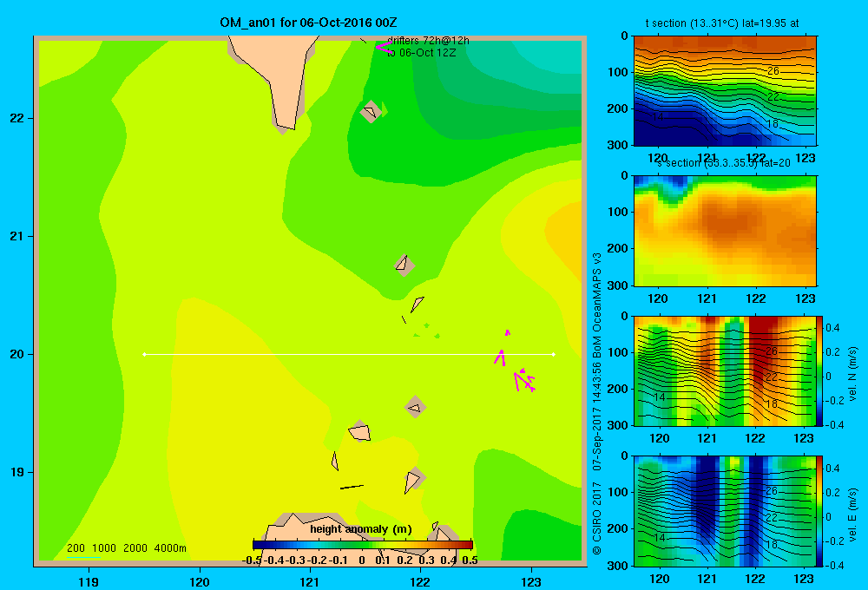Click the 'height anomaly (m)' label
The height and width of the screenshot is (590, 868).
point(361,529)
